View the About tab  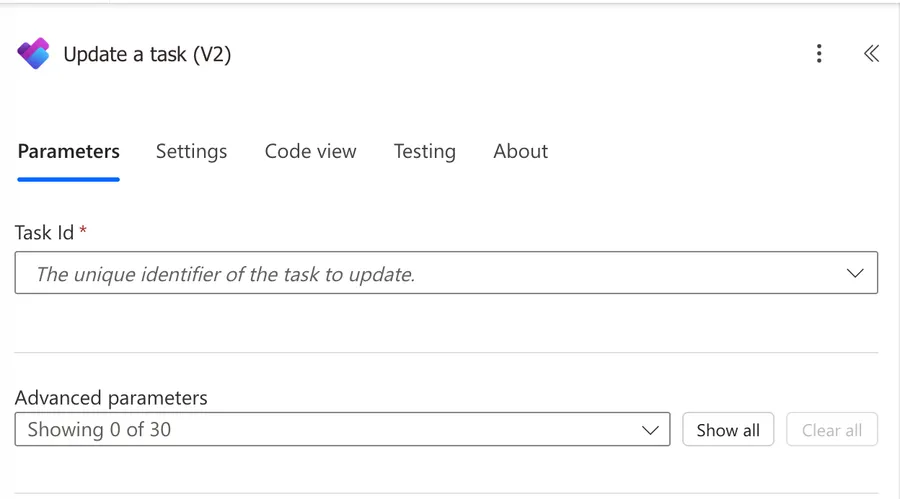click(520, 151)
